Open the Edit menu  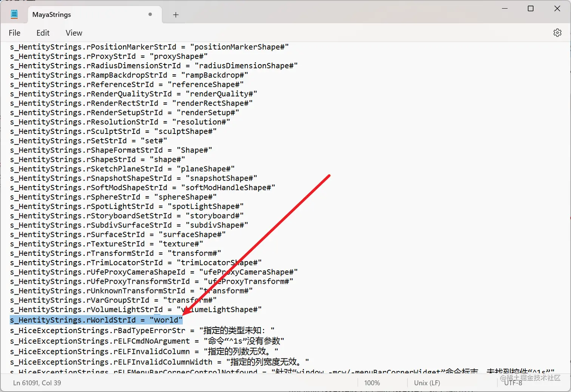click(x=43, y=33)
